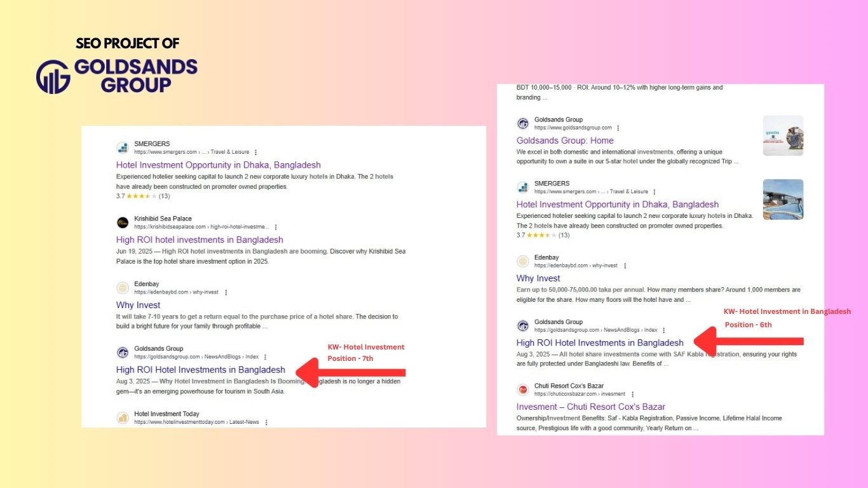Open three-dot menu for SMERGERS in Position 6th screenshot
The height and width of the screenshot is (488, 868).
click(x=654, y=192)
